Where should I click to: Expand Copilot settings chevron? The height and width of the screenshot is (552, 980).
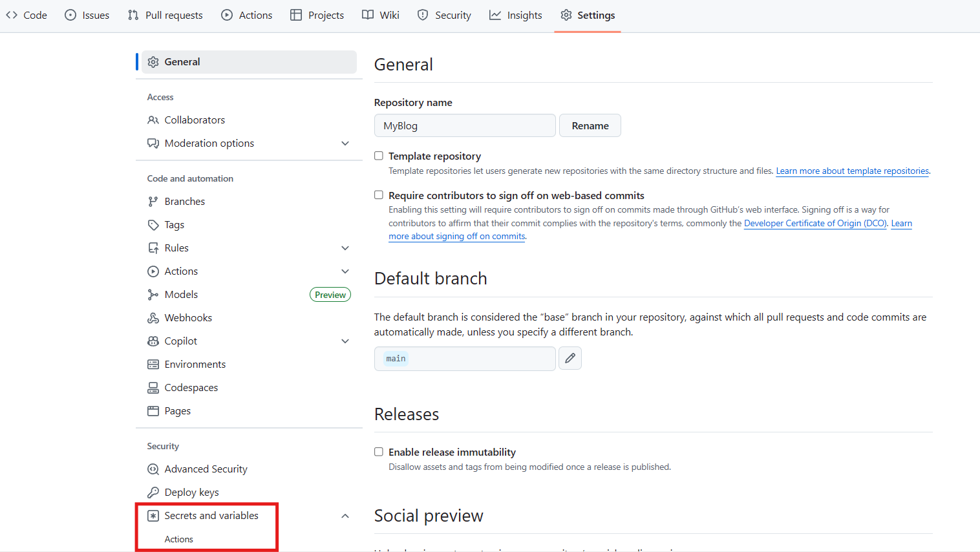345,341
